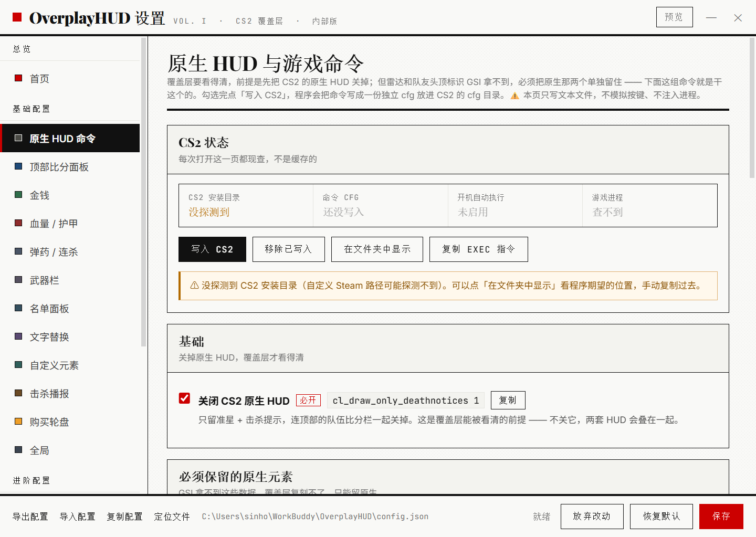Viewport: 756px width, 537px height.
Task: Click the blue square icon beside 顶部比分面板
Action: [x=18, y=166]
